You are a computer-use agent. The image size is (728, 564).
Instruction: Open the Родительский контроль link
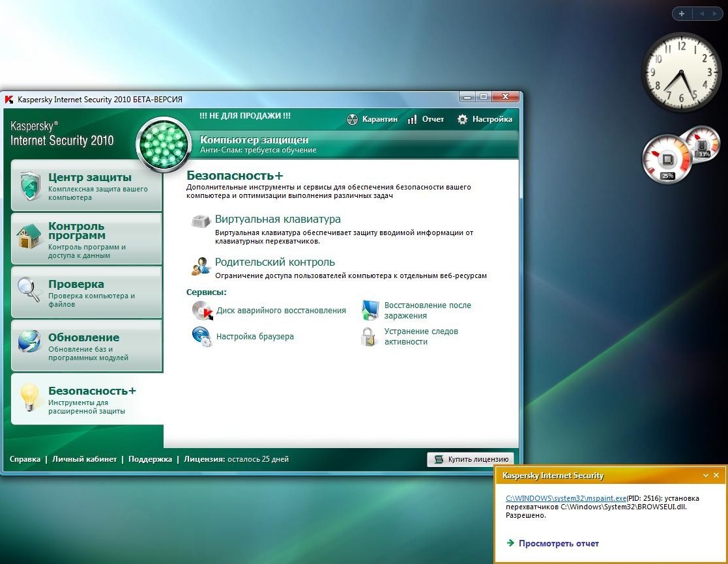tap(275, 262)
